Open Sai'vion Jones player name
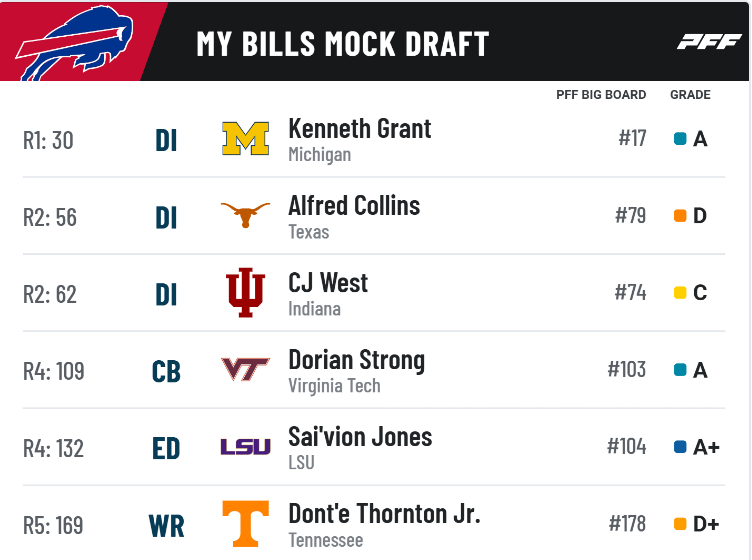The image size is (752, 560). [x=360, y=437]
